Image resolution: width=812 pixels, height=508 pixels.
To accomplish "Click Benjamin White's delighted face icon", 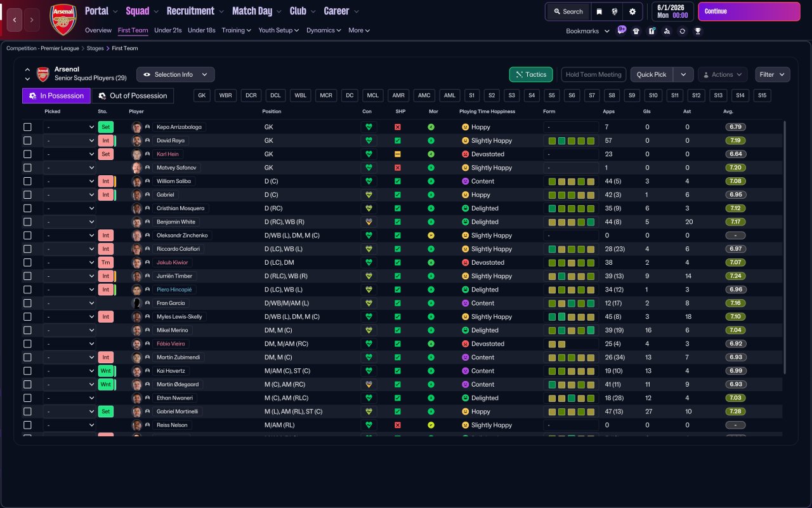I will click(x=465, y=222).
